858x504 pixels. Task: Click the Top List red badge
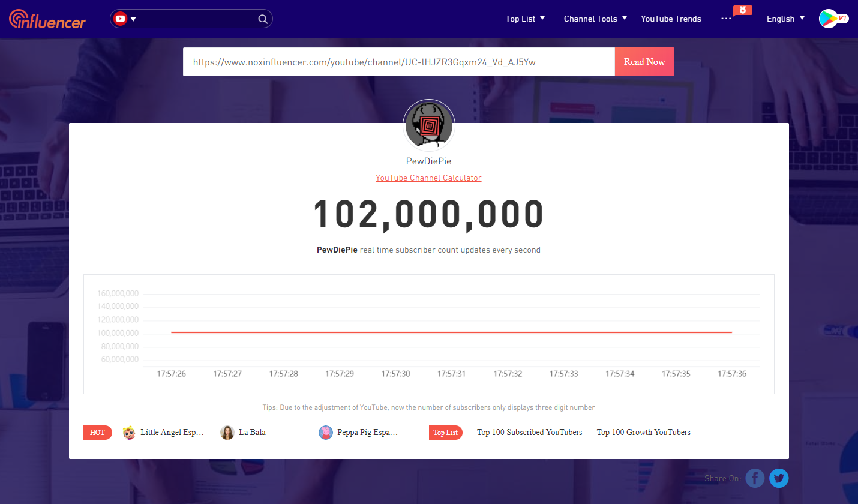[446, 433]
